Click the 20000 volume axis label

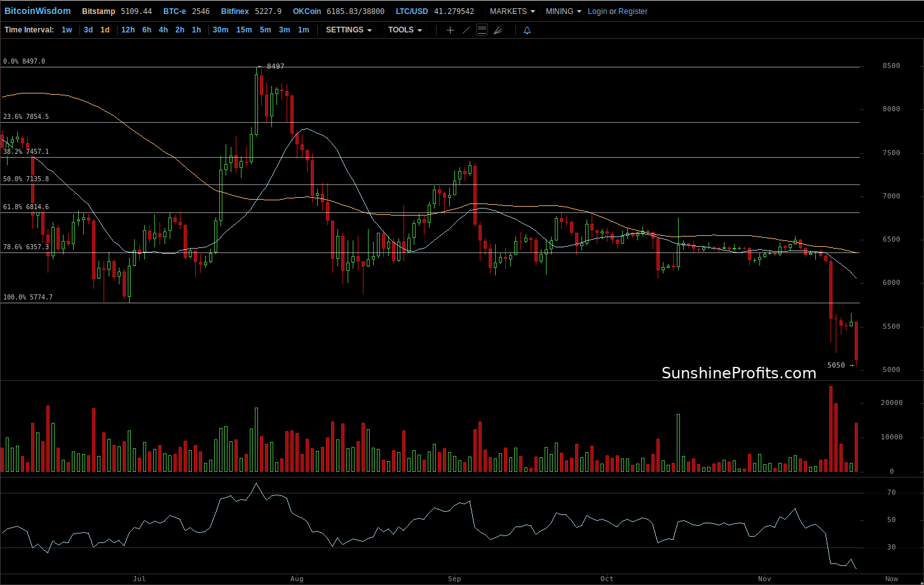[x=892, y=403]
